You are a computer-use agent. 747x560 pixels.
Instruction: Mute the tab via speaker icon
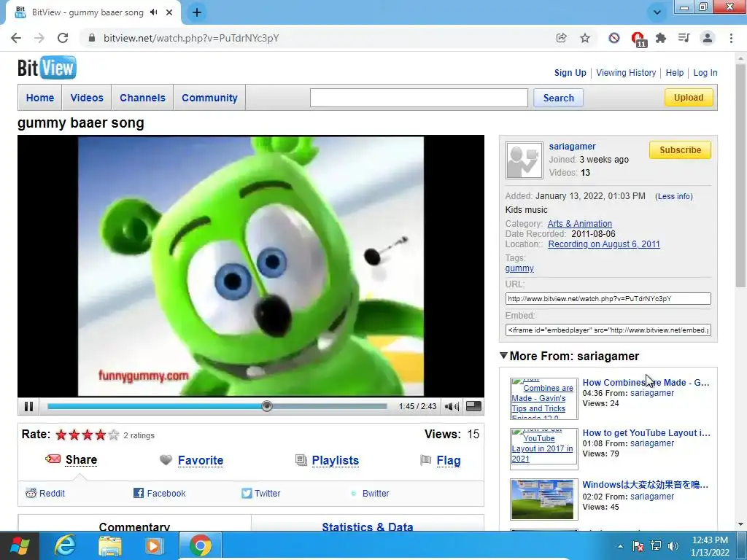(x=153, y=12)
